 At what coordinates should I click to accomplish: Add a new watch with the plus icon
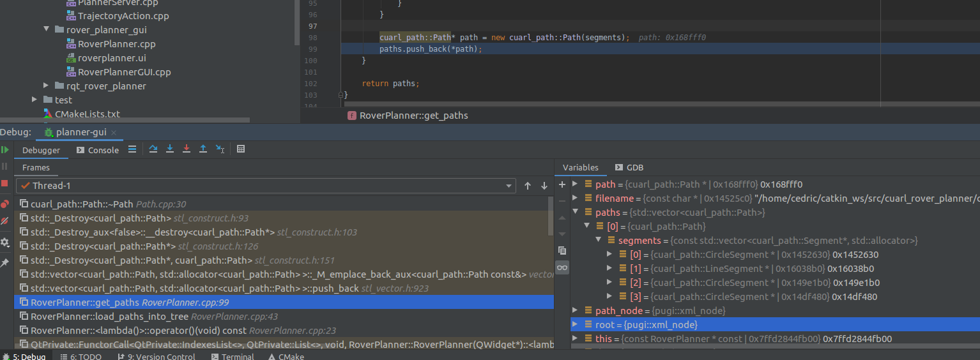tap(562, 184)
